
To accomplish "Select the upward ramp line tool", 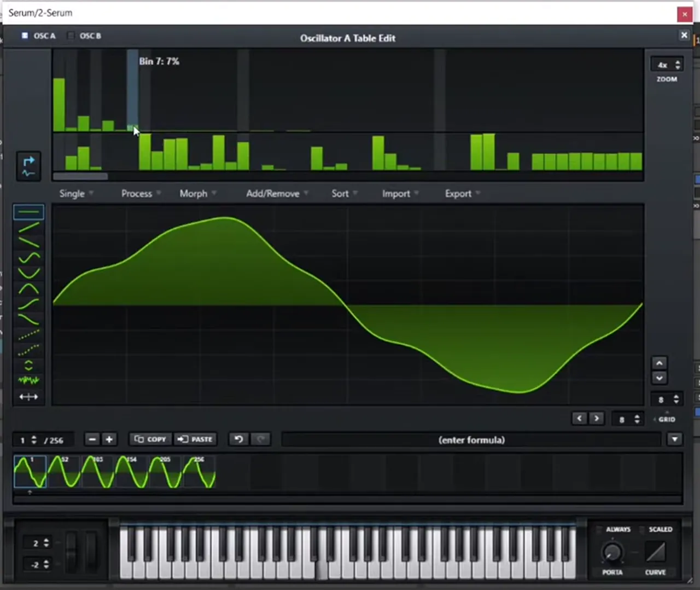I will (x=28, y=227).
